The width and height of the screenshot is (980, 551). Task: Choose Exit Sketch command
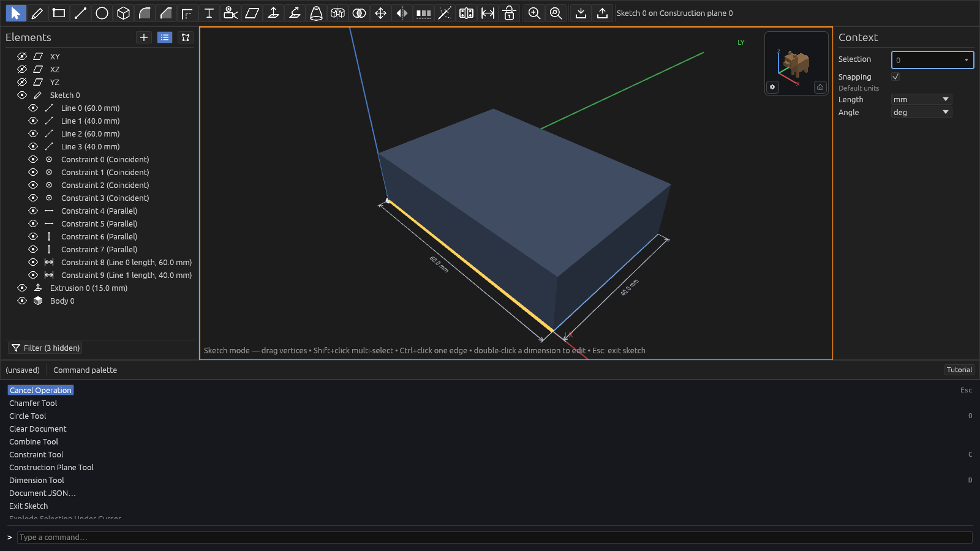point(28,506)
